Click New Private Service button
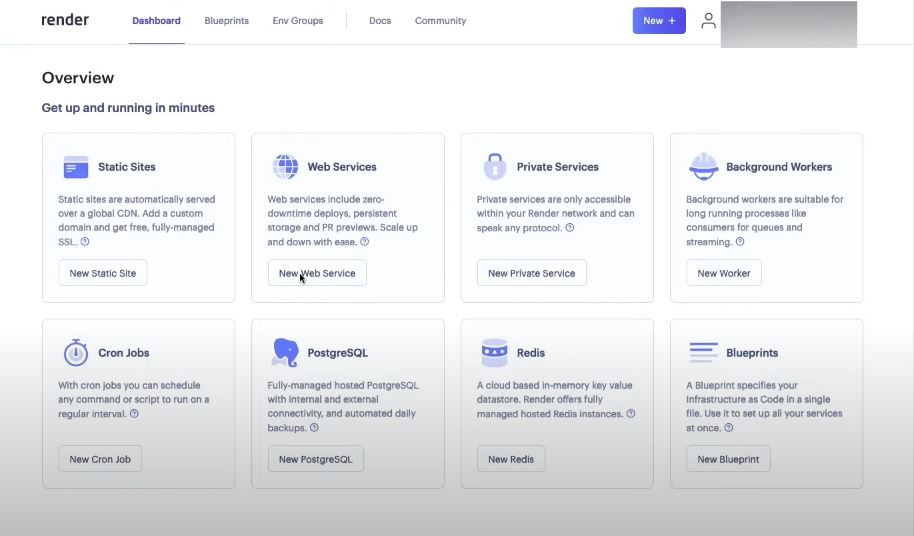914x536 pixels. click(x=532, y=273)
